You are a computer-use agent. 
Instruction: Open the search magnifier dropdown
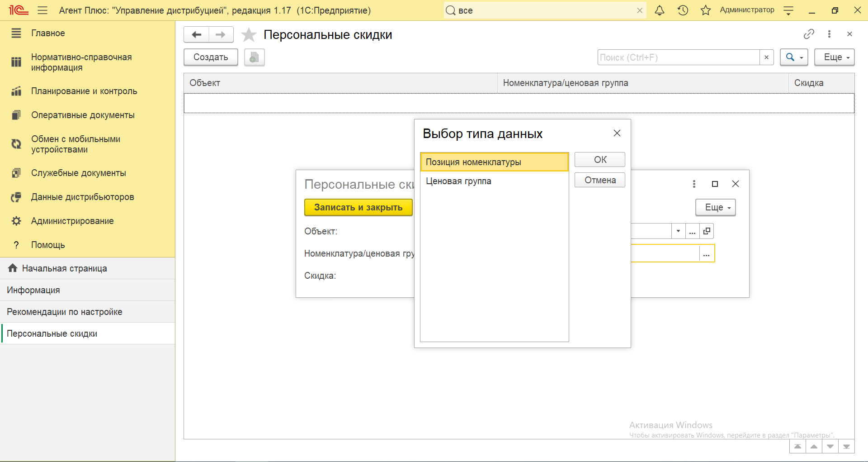tap(794, 57)
